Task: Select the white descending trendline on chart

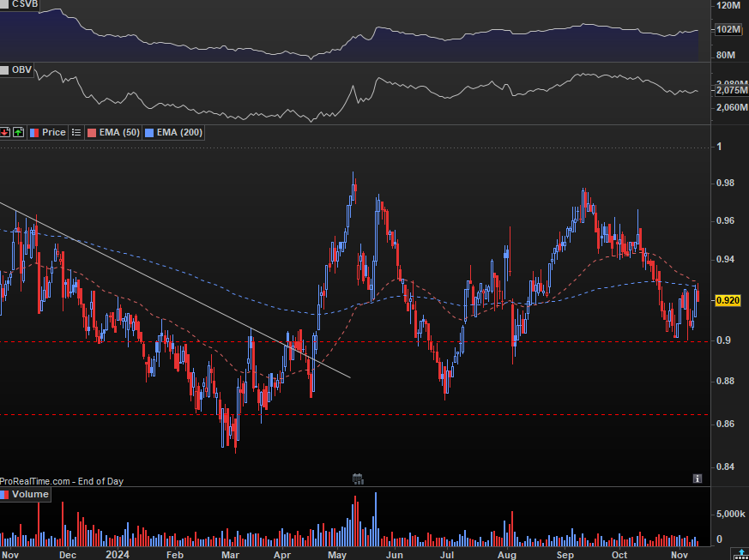Action: click(x=172, y=288)
